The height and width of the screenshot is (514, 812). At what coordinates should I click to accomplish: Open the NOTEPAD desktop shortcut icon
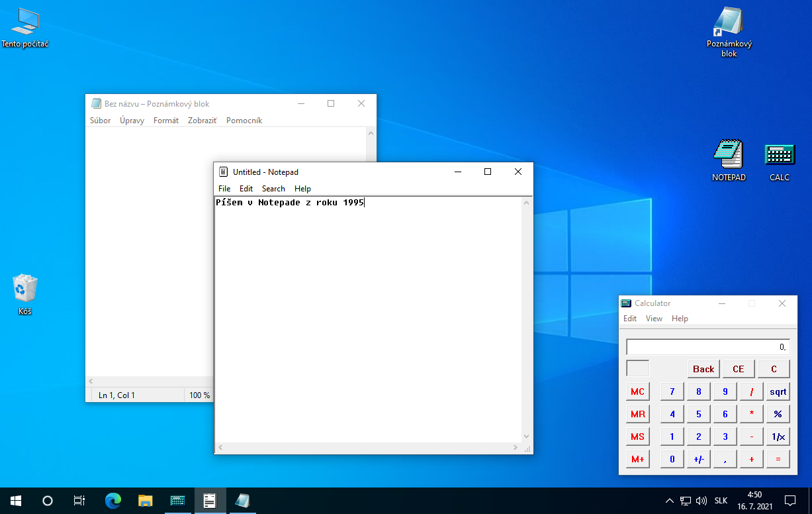(x=729, y=155)
